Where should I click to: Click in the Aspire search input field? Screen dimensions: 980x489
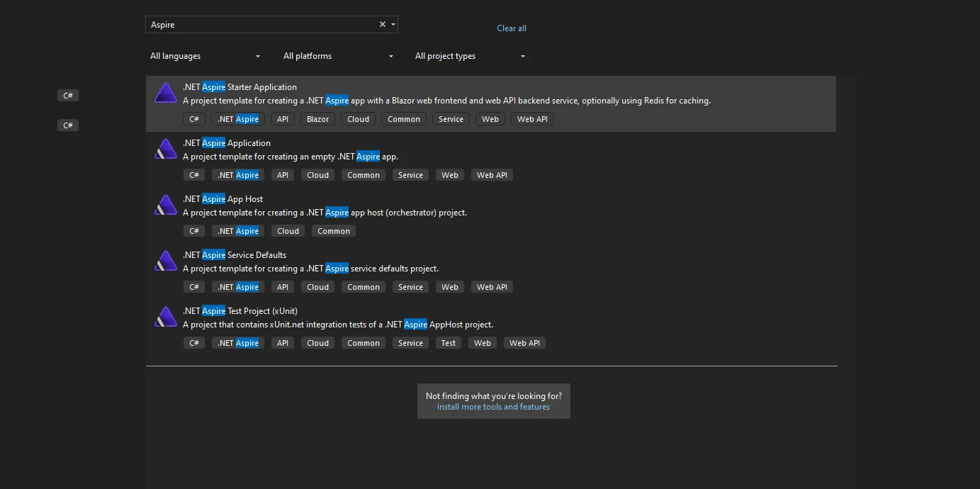point(262,25)
